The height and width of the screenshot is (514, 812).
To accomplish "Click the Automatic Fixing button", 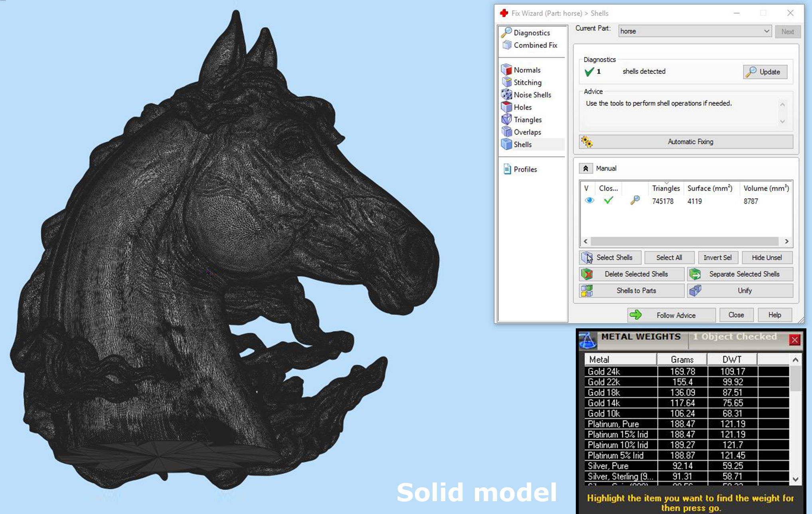I will (x=686, y=142).
